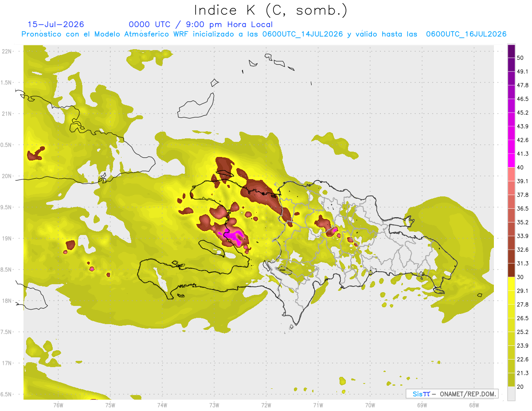Select the date text "15-Jul-2026"
This screenshot has width=532, height=411.
(x=56, y=25)
